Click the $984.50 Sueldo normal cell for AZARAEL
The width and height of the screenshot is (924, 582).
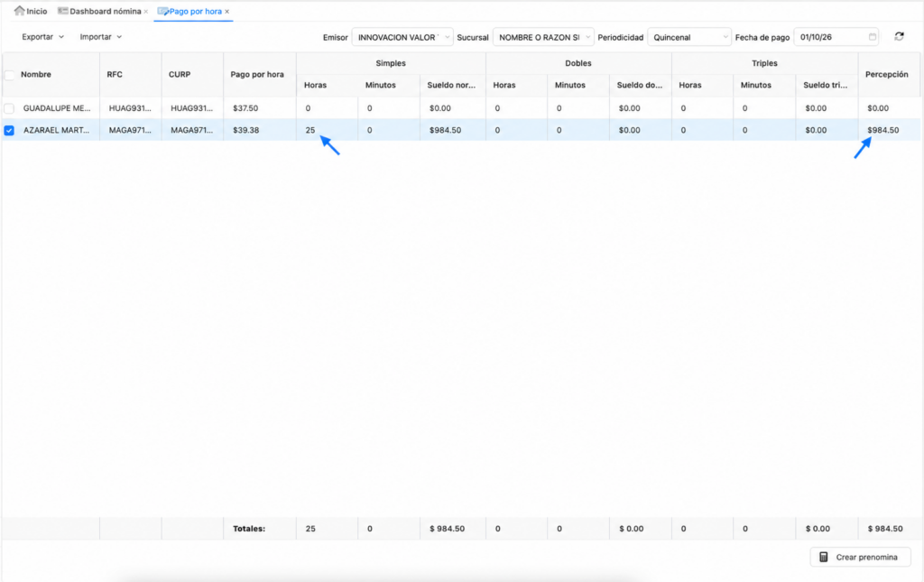(453, 130)
